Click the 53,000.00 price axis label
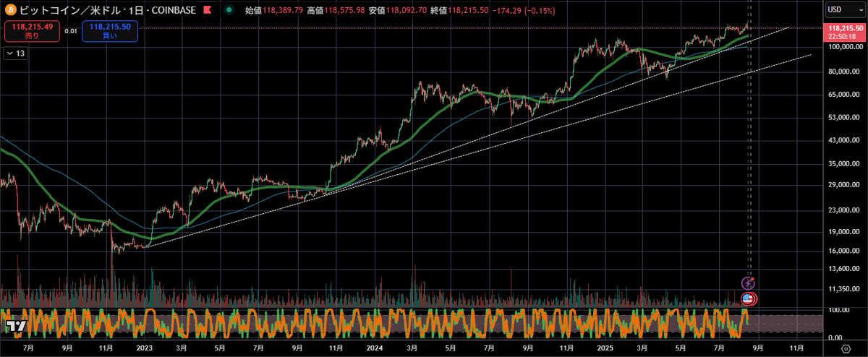Screen dimensions: 868x357 point(844,117)
